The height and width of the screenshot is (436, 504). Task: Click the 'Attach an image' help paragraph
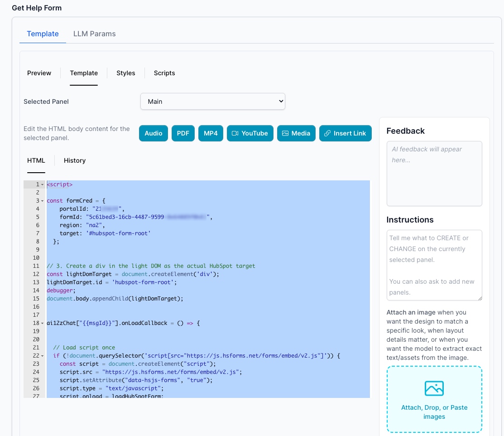434,335
